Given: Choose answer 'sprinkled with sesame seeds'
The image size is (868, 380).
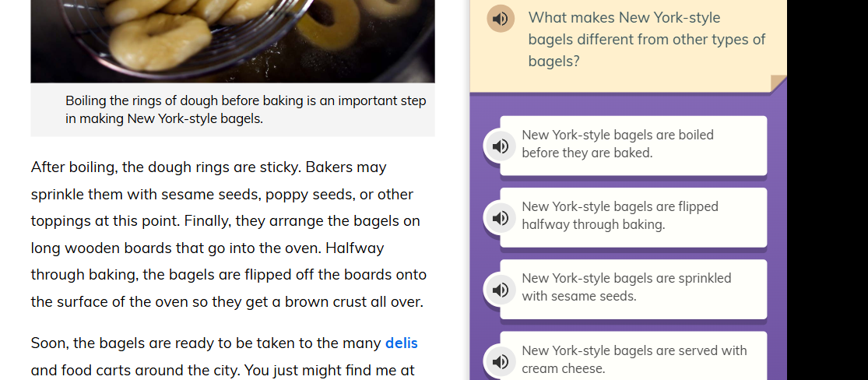Looking at the screenshot, I should pyautogui.click(x=632, y=288).
